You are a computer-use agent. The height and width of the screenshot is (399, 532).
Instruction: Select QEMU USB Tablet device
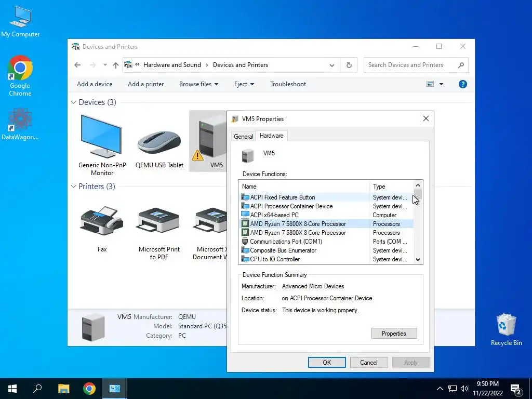(x=159, y=149)
